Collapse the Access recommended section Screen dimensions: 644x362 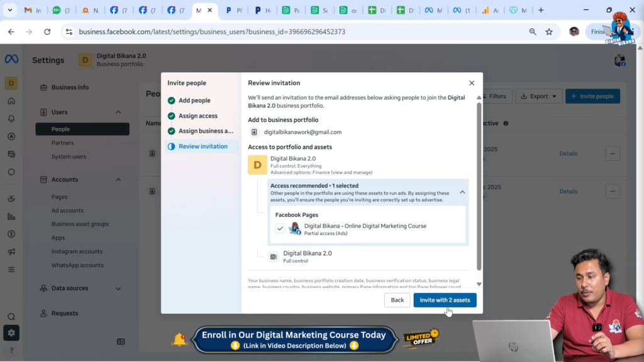(x=462, y=192)
